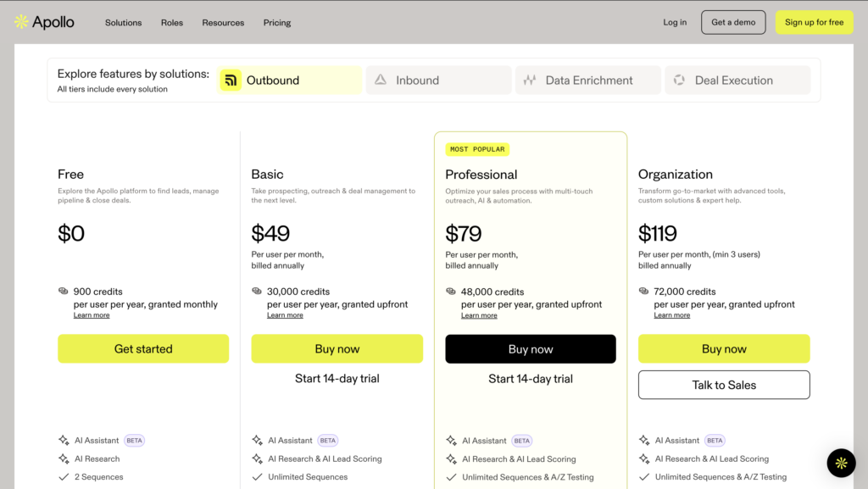Click the credits tag icon beside 900 credits
The width and height of the screenshot is (868, 489).
tap(62, 291)
